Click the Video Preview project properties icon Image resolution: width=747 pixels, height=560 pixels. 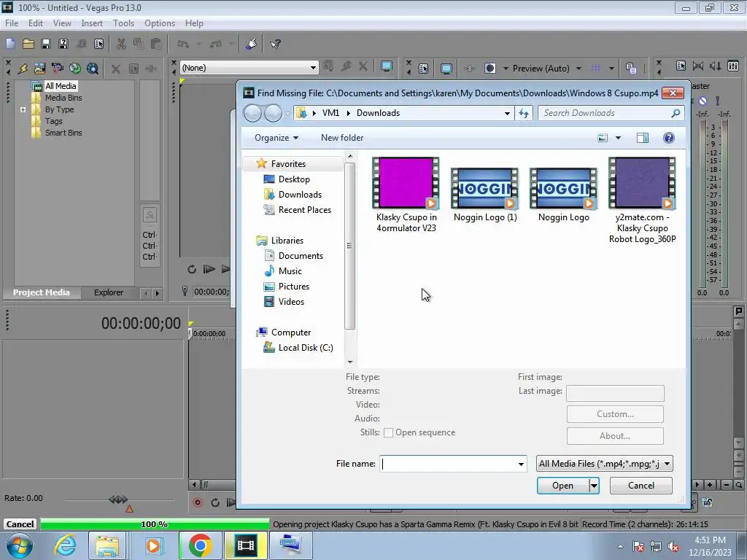pyautogui.click(x=424, y=69)
